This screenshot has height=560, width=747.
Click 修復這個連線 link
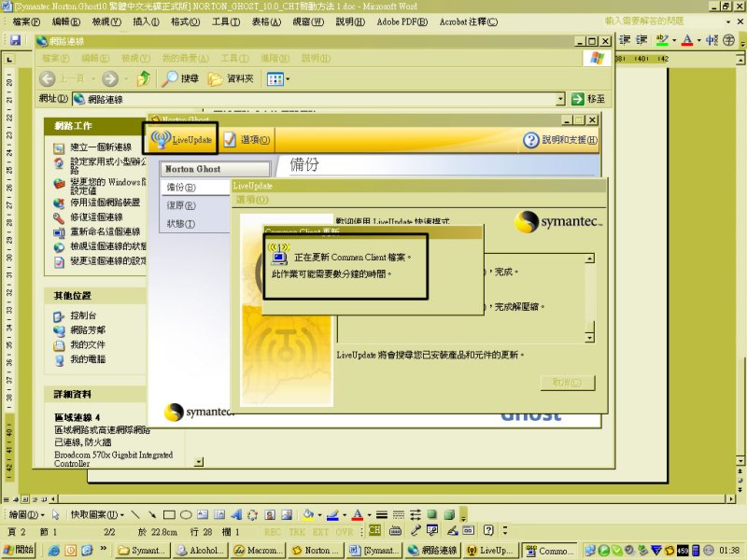tap(96, 217)
